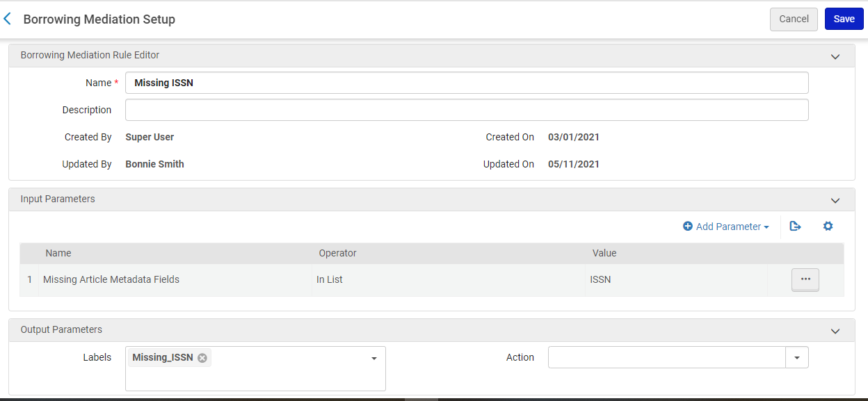Click the Description input field
Viewport: 868px width, 401px height.
coord(467,110)
